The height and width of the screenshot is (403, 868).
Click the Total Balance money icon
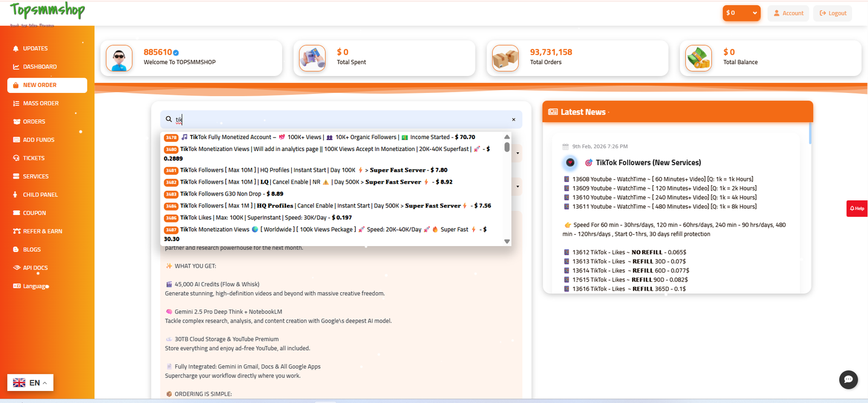(699, 58)
